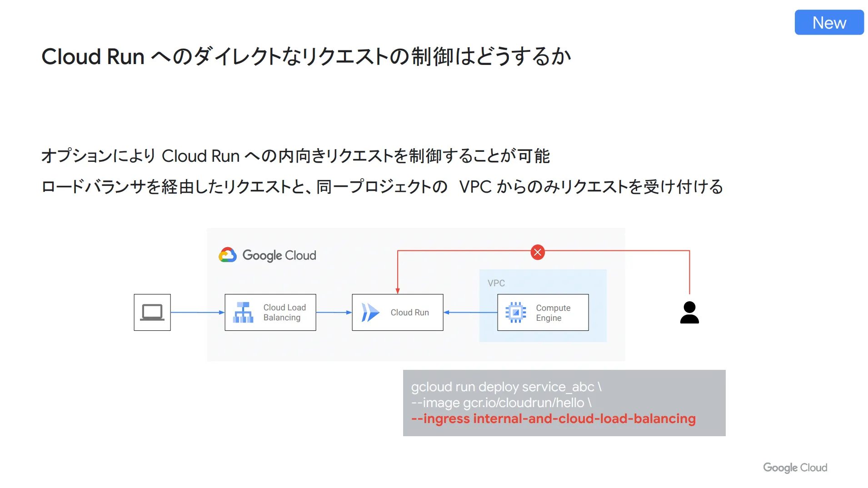Select the Cloud Load Balancing icon
868x488 pixels.
pyautogui.click(x=243, y=313)
